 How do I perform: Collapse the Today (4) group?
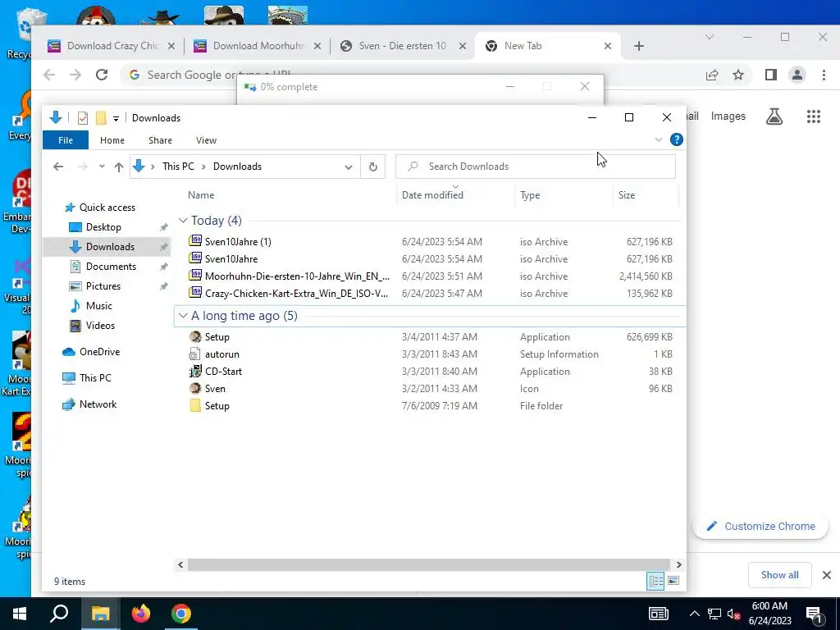point(183,221)
